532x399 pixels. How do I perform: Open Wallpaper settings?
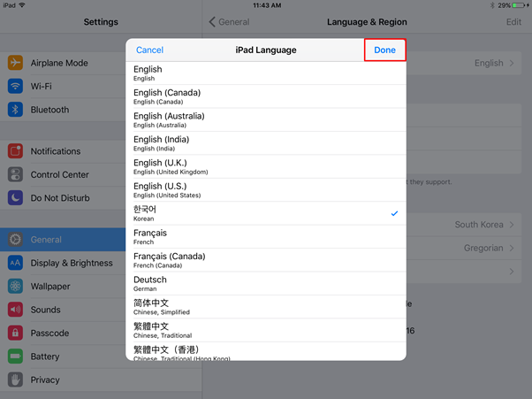(63, 287)
